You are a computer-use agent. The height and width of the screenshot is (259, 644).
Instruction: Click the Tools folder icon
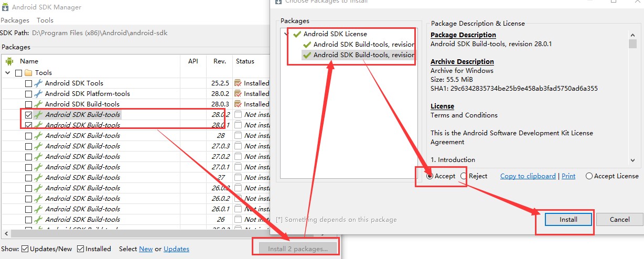[28, 72]
